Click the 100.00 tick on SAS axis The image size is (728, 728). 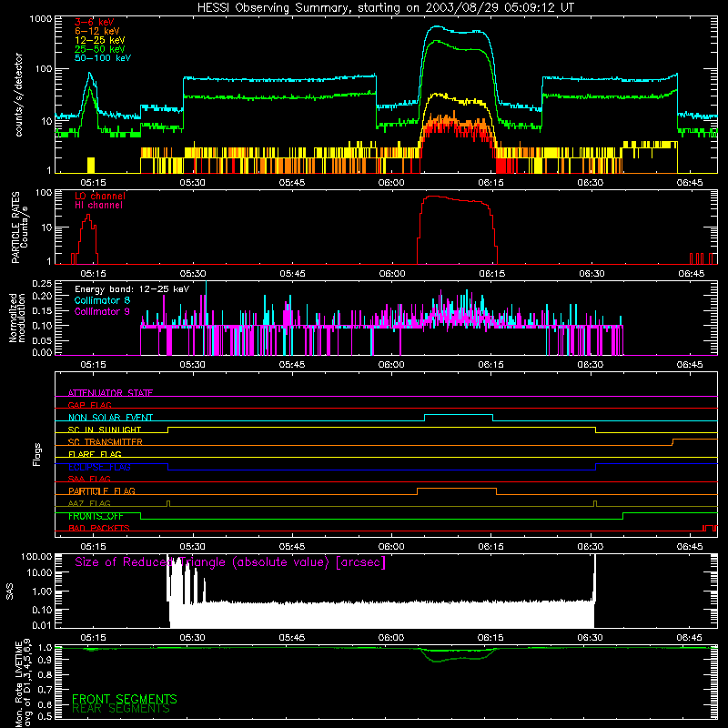click(36, 556)
